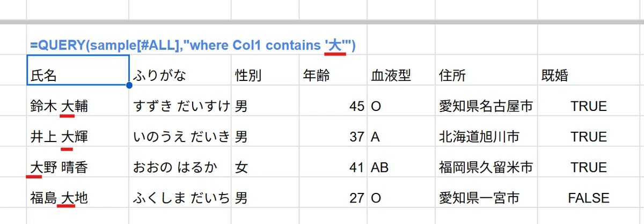This screenshot has width=644, height=224.
Task: Click the cell containing 大野 晴香
Action: tap(78, 167)
